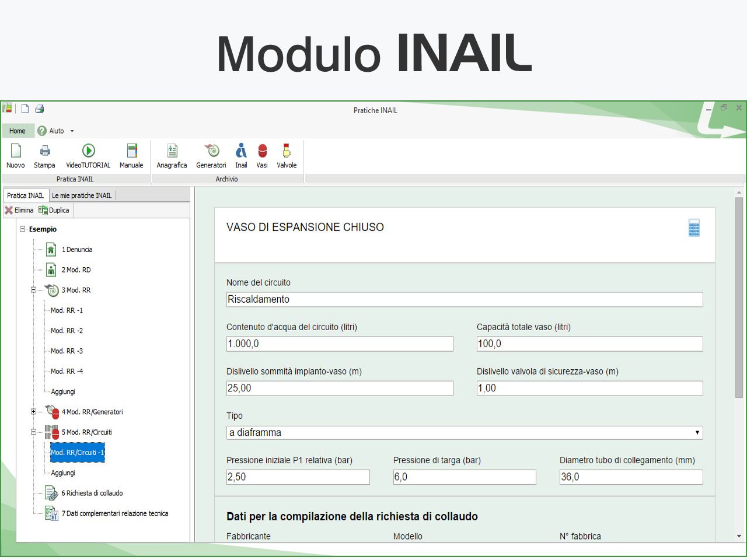
Task: Delete the pratica with Elimina
Action: pyautogui.click(x=20, y=210)
